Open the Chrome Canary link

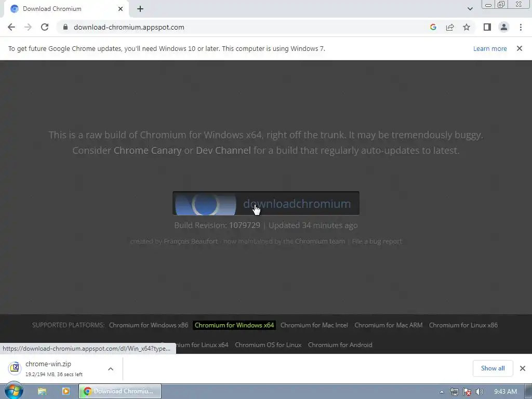(147, 150)
